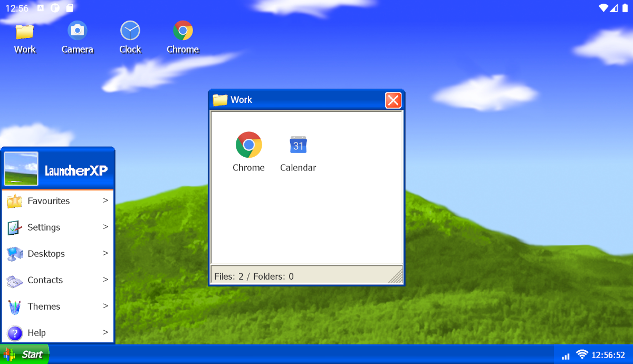
Task: Open Themes from the start menu
Action: (x=58, y=306)
